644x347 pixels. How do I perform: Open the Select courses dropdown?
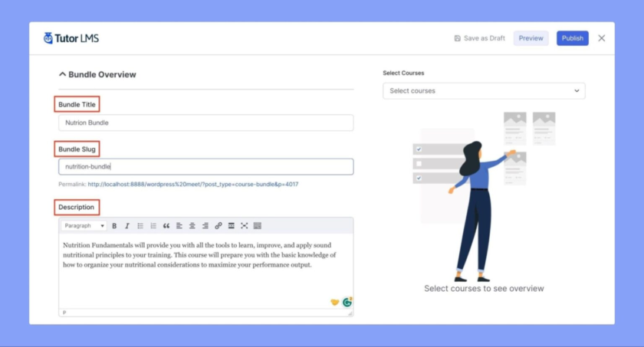point(484,91)
